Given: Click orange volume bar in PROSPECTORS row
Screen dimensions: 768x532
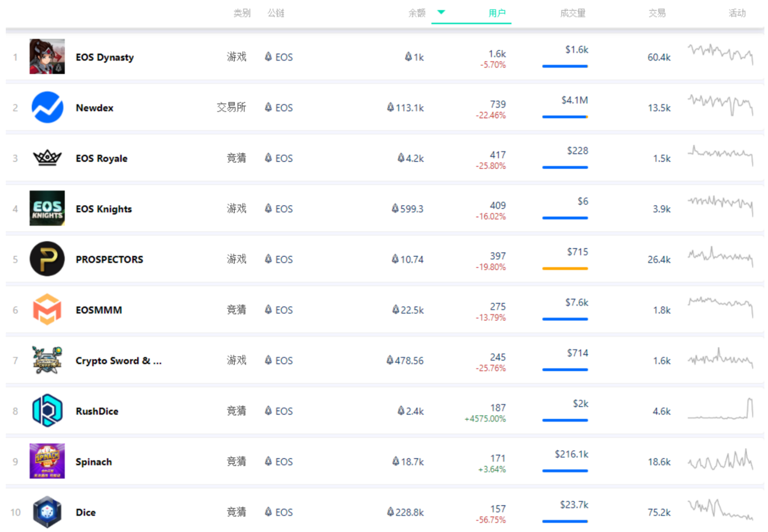Looking at the screenshot, I should pos(565,268).
